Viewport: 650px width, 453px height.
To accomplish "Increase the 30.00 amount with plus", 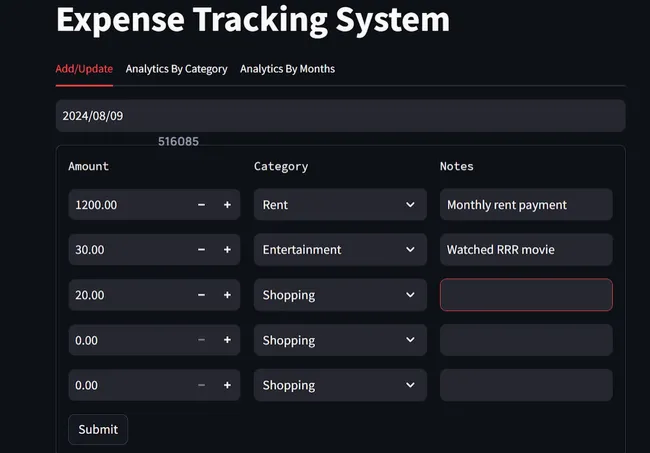I will click(x=227, y=250).
